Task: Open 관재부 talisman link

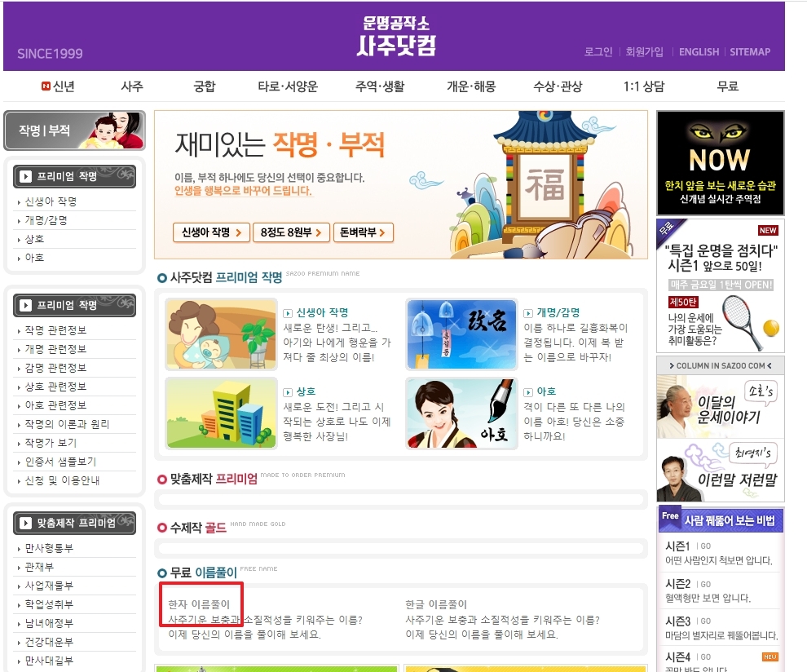Action: pyautogui.click(x=39, y=567)
